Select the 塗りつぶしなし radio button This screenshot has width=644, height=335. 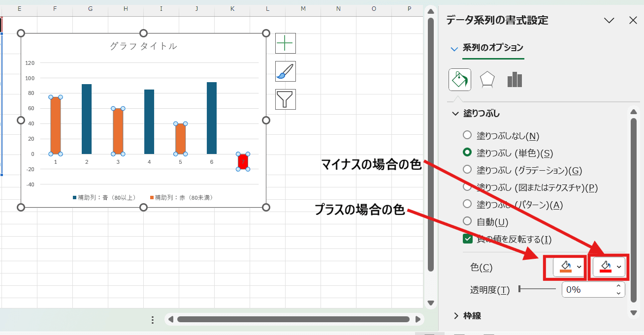[467, 136]
